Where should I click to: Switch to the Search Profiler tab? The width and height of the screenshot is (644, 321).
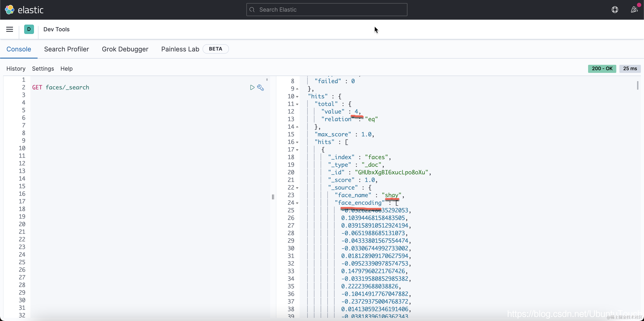coord(66,49)
